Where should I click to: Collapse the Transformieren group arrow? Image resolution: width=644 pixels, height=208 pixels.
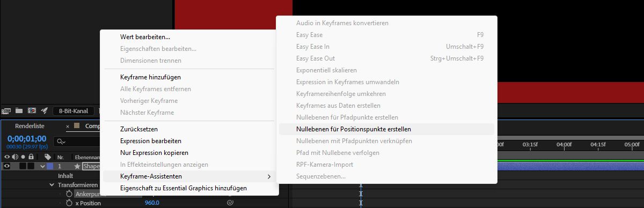(x=52, y=185)
